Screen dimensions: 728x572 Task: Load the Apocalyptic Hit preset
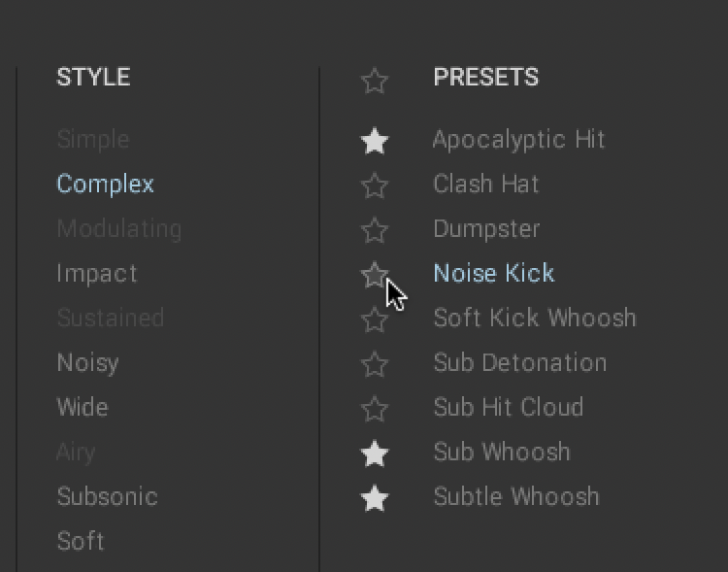[x=518, y=140]
